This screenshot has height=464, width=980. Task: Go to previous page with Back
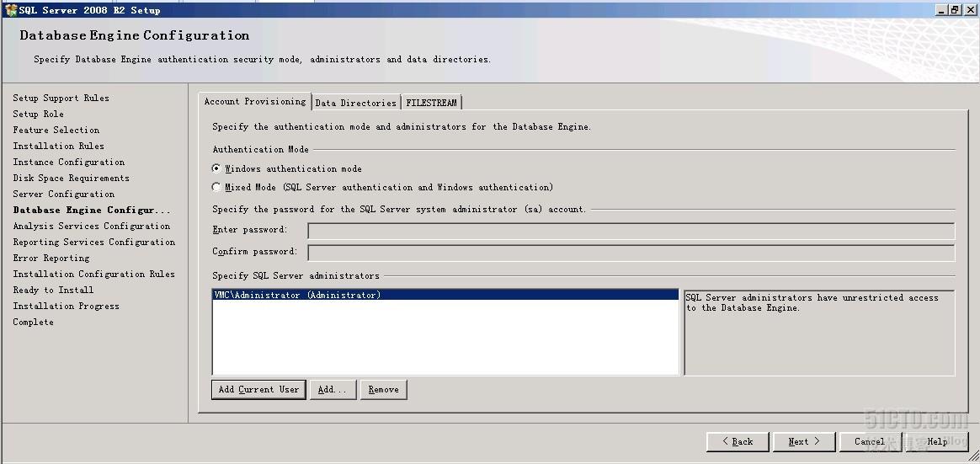[738, 441]
